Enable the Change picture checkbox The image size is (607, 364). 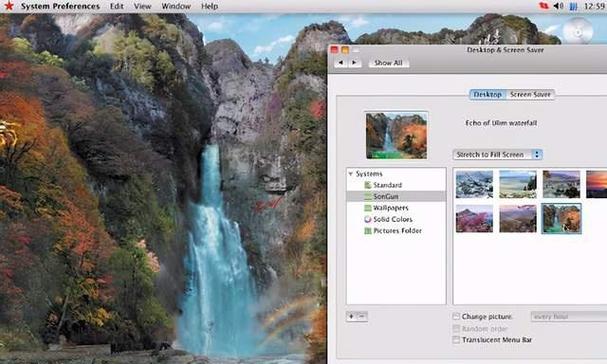click(x=456, y=316)
